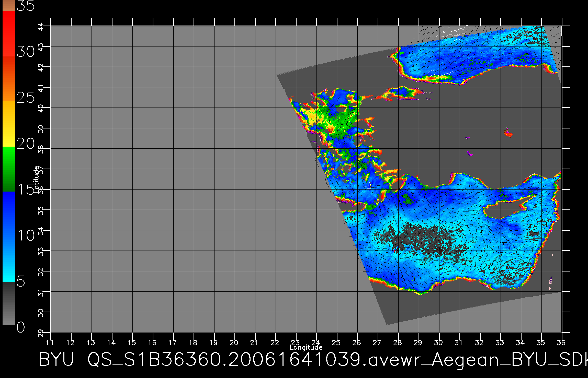The image size is (588, 378).
Task: Pick the yellow segment of the colorbar
Action: pos(9,124)
